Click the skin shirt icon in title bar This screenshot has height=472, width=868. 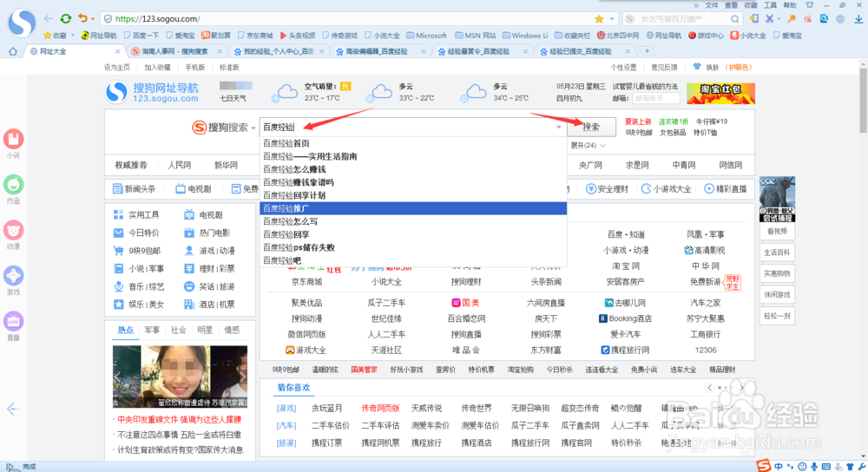[810, 5]
